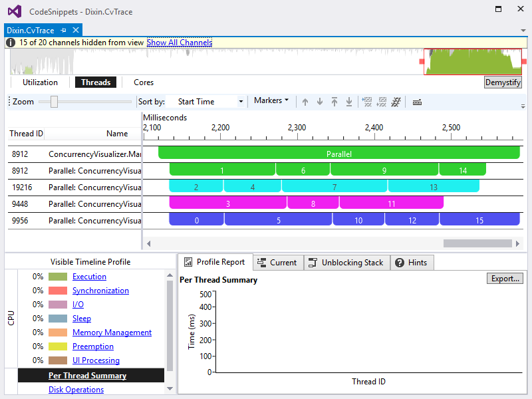Select green segment 9 in timeline
This screenshot has height=399, width=532.
click(x=384, y=170)
